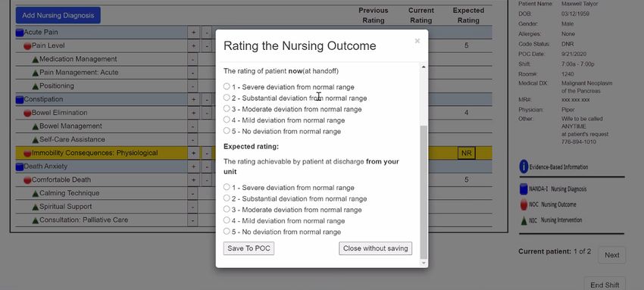Click the dialog's vertical scrollbar thumb
644x290 pixels.
point(424,192)
